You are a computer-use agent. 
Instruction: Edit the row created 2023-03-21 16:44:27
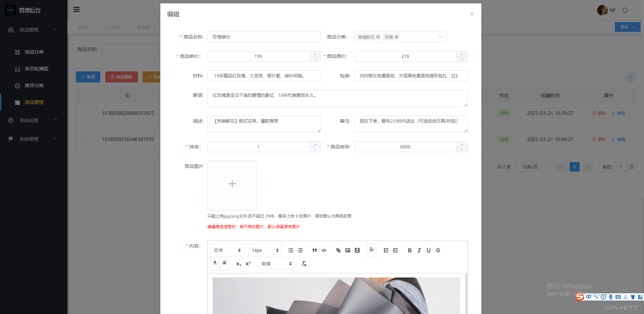pos(618,139)
